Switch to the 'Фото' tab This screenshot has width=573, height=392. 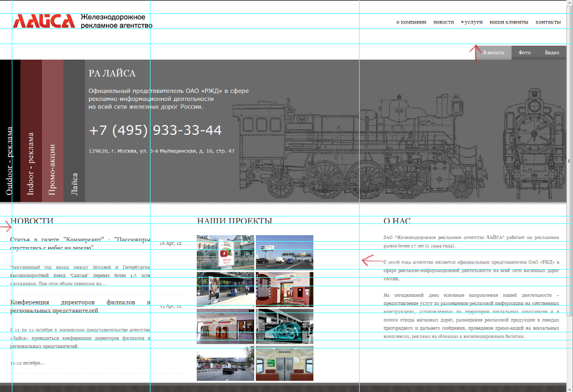point(525,53)
